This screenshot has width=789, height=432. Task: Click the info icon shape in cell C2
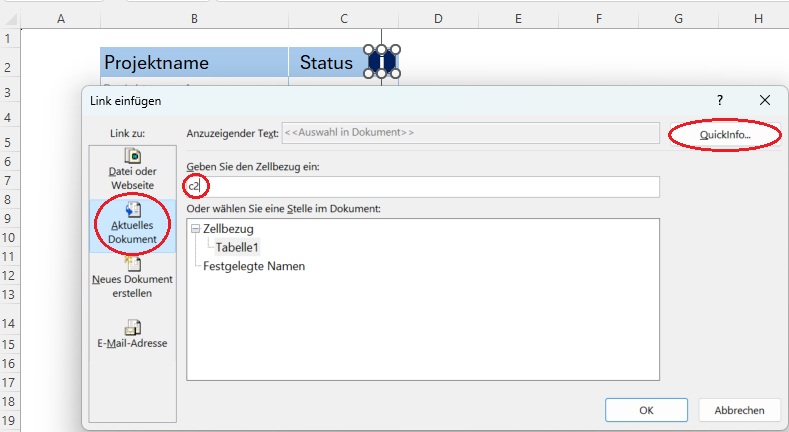tap(382, 62)
